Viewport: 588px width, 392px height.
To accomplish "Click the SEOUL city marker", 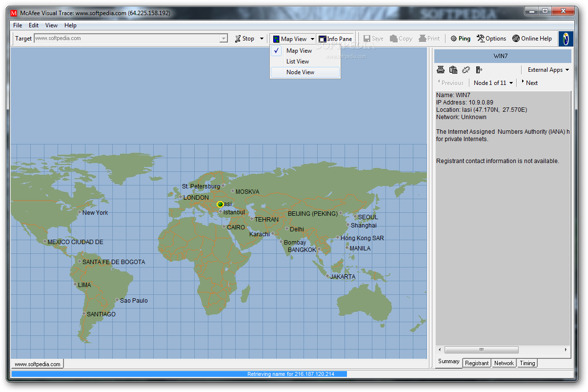I will coord(355,216).
